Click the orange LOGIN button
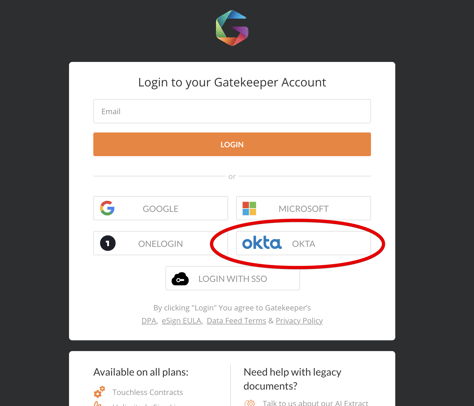The height and width of the screenshot is (406, 474). [232, 144]
